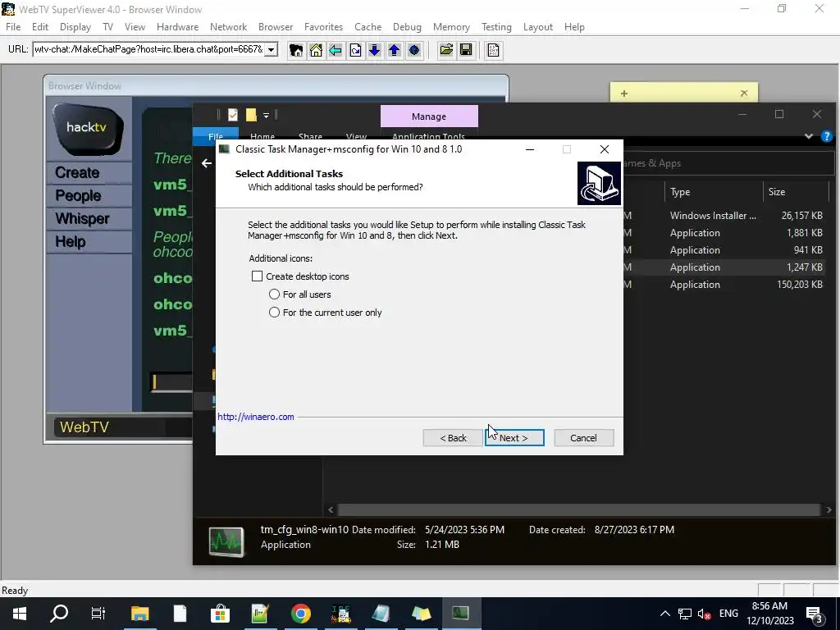The height and width of the screenshot is (630, 840).
Task: Open Microsoft Store from taskbar
Action: pyautogui.click(x=220, y=614)
